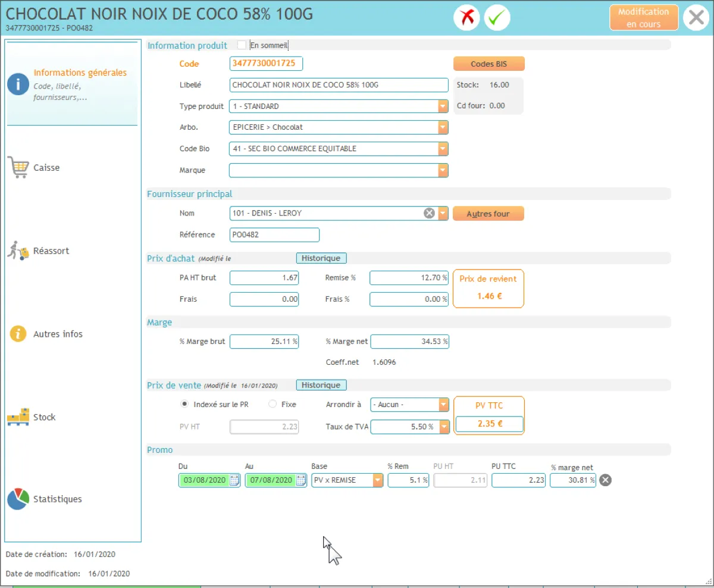Screen dimensions: 714x588
Task: Click the Frais amount field
Action: (264, 299)
